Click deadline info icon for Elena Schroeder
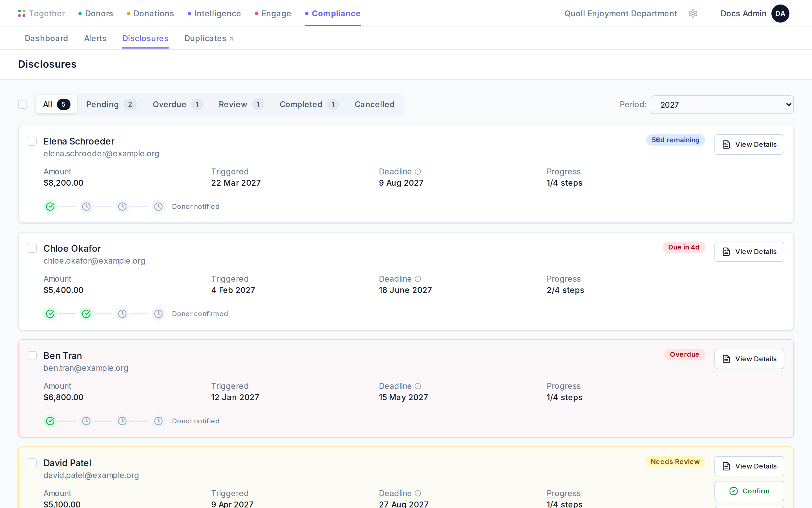 [418, 172]
